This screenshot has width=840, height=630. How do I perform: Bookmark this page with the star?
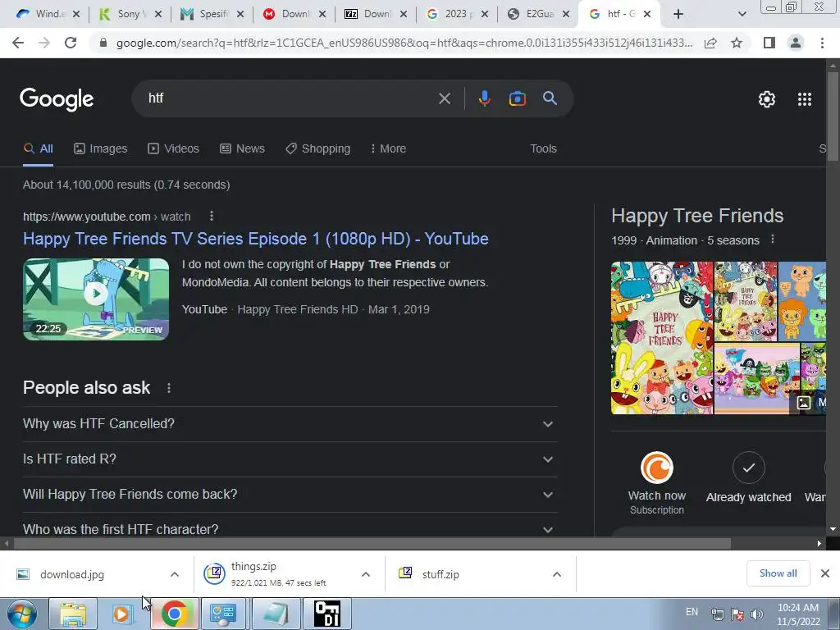point(737,43)
